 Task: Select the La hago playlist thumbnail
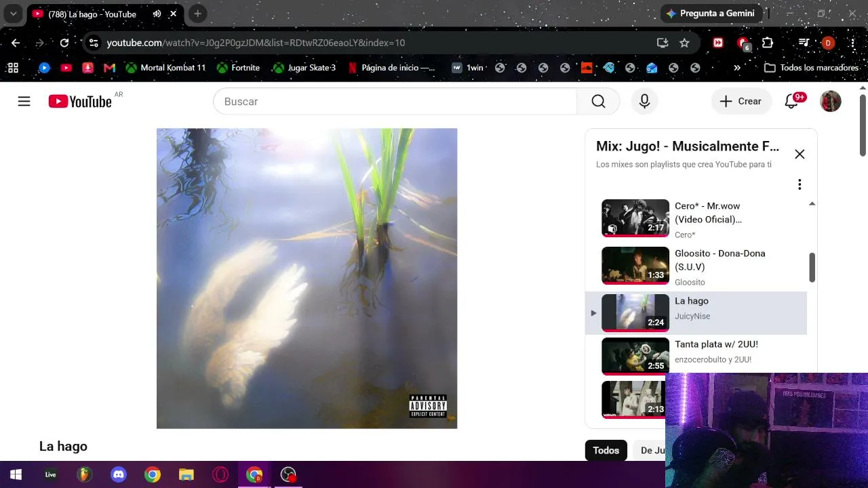(635, 313)
